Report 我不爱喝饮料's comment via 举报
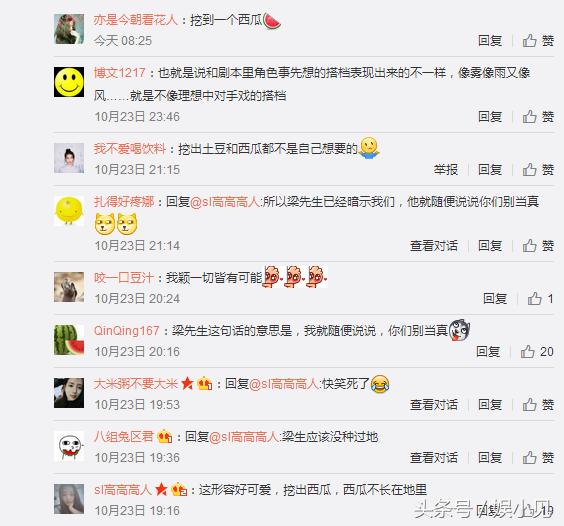Viewport: 564px width, 526px height. (x=446, y=169)
